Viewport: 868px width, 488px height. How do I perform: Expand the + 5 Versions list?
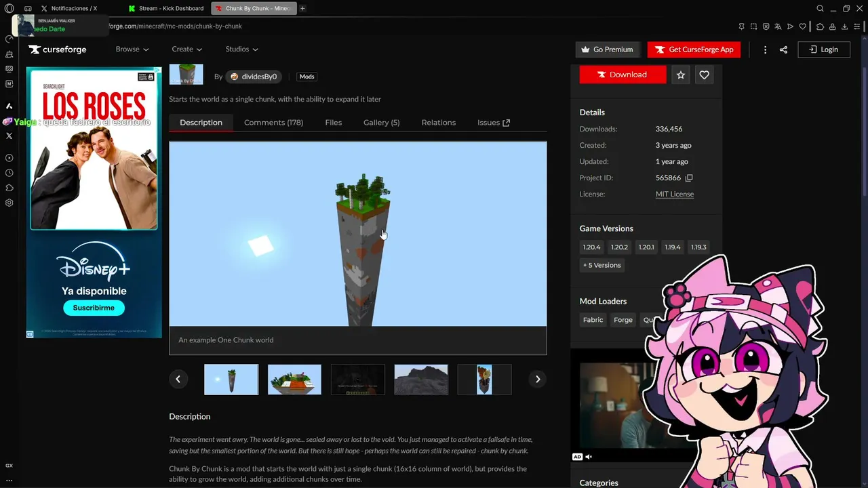click(601, 266)
